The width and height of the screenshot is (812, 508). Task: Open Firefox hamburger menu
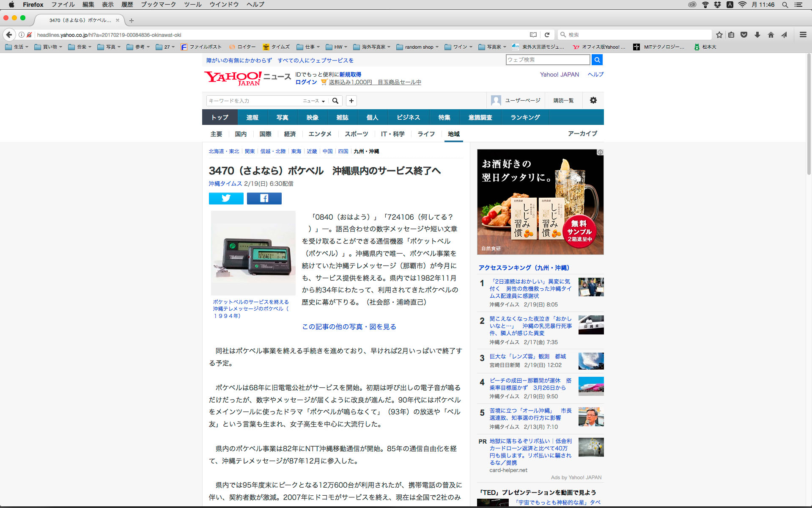coord(803,35)
